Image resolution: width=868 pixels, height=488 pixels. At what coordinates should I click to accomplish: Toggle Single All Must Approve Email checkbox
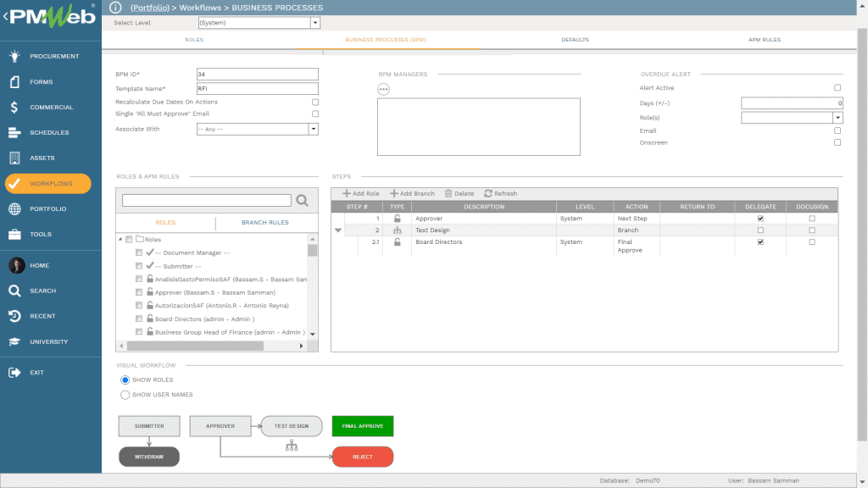pos(315,114)
